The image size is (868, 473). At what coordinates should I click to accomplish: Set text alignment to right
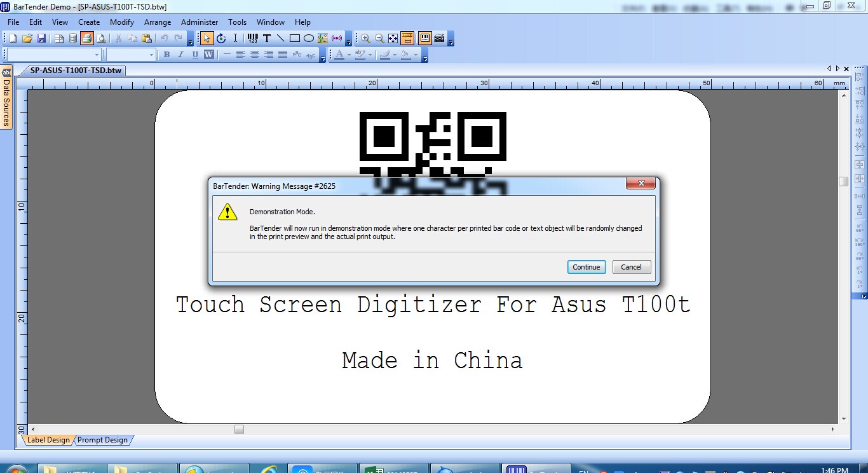(x=268, y=55)
